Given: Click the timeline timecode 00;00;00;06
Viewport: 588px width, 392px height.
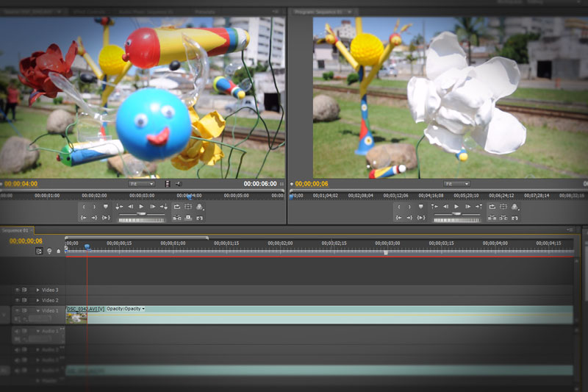Looking at the screenshot, I should point(26,240).
